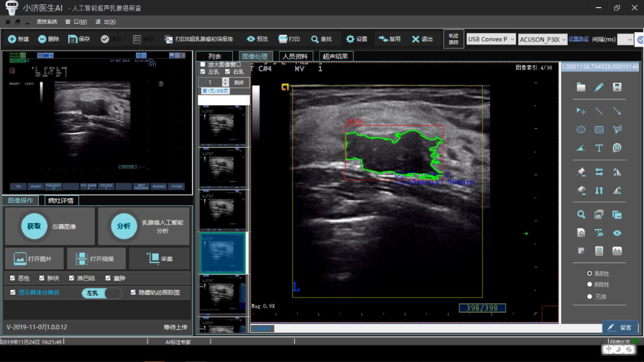Image resolution: width=644 pixels, height=362 pixels.
Task: Click the 设置路径 link
Action: pos(578,39)
